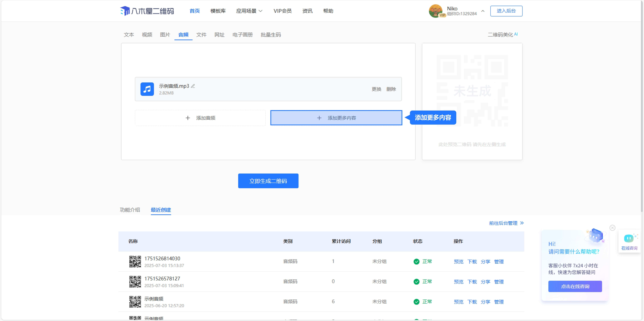Click the blue music note file icon
Image resolution: width=644 pixels, height=321 pixels.
pyautogui.click(x=147, y=89)
